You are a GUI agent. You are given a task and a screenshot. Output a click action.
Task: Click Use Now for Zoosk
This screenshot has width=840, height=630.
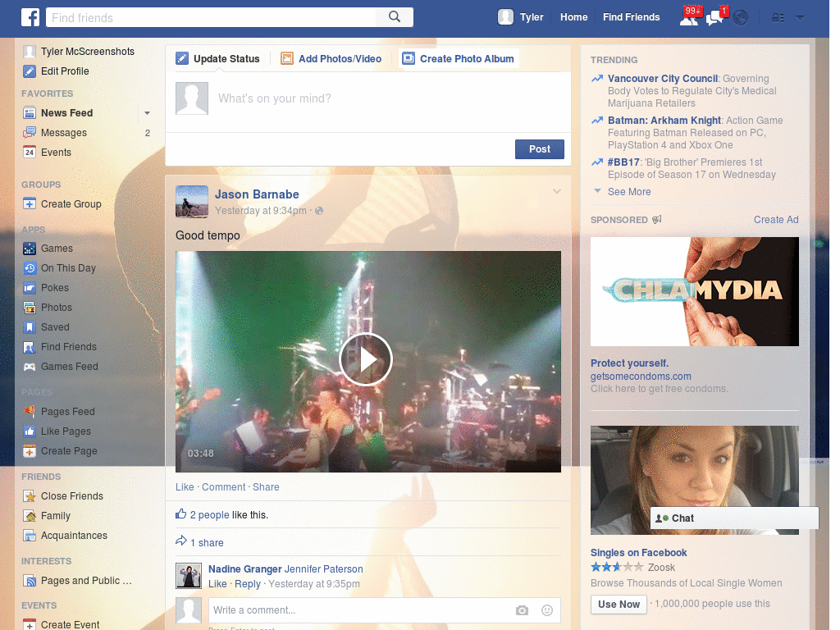click(x=619, y=604)
